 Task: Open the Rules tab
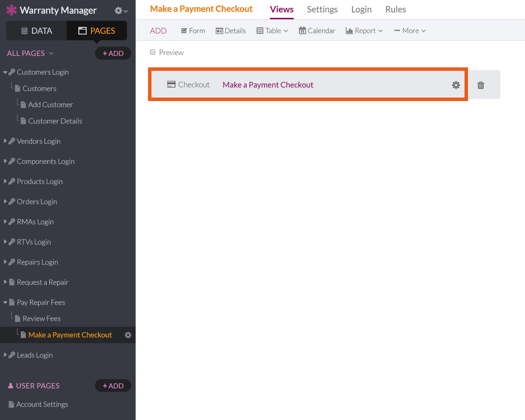(395, 9)
